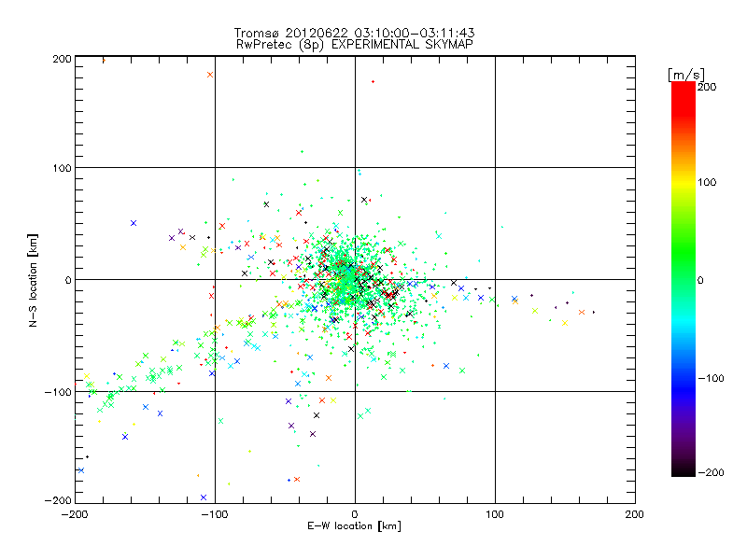The height and width of the screenshot is (560, 747).
Task: Click the isolated orange X marker near plot top
Action: click(210, 75)
